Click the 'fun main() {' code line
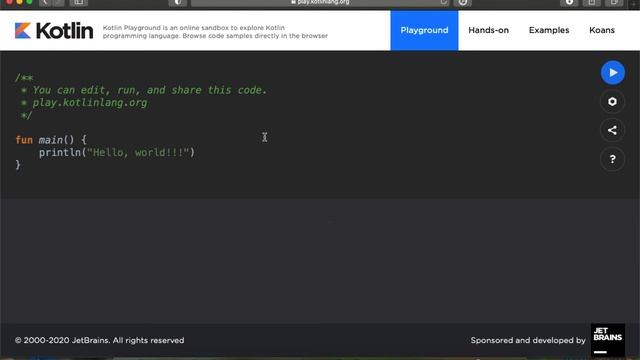The image size is (640, 360). pos(51,140)
